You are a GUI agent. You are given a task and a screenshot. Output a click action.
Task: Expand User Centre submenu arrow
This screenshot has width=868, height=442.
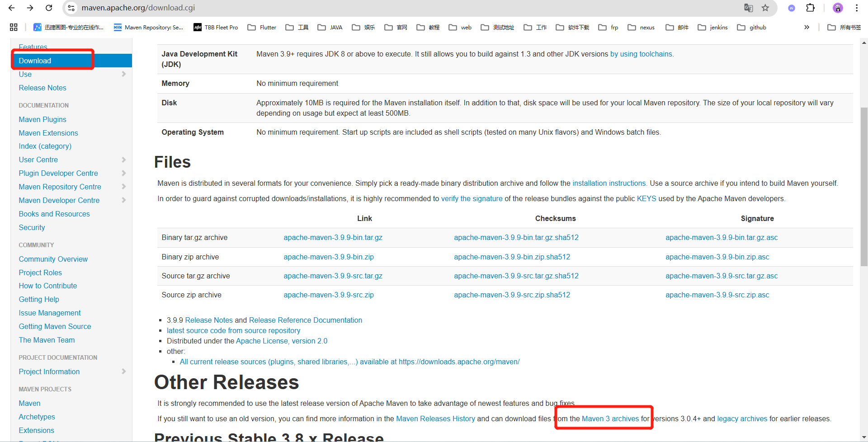[x=124, y=160]
